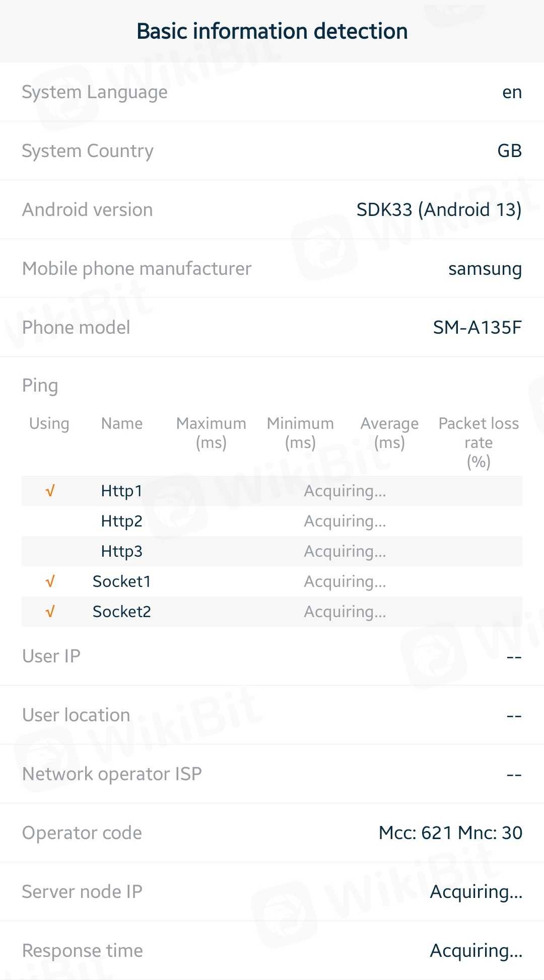544x980 pixels.
Task: Tap the Maximum (ms) column header
Action: [x=211, y=433]
